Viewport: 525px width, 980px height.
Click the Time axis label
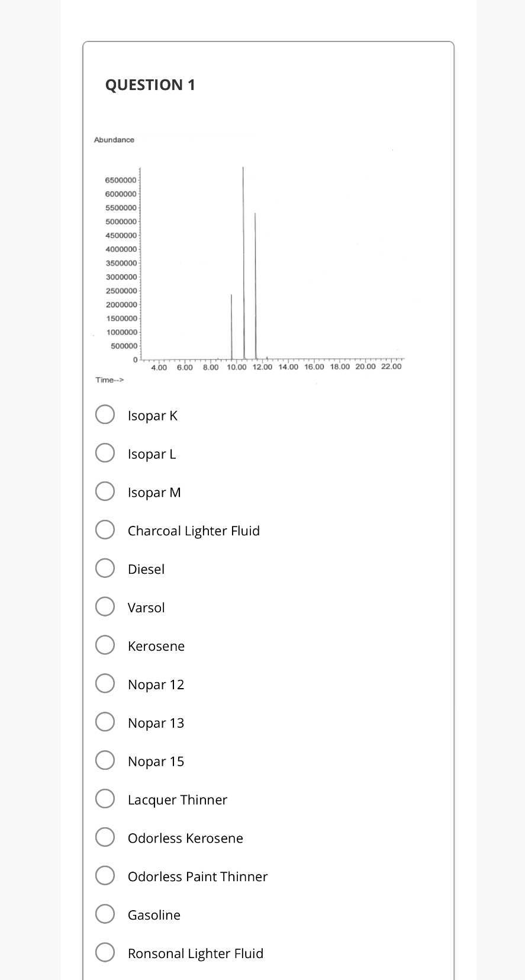point(110,379)
